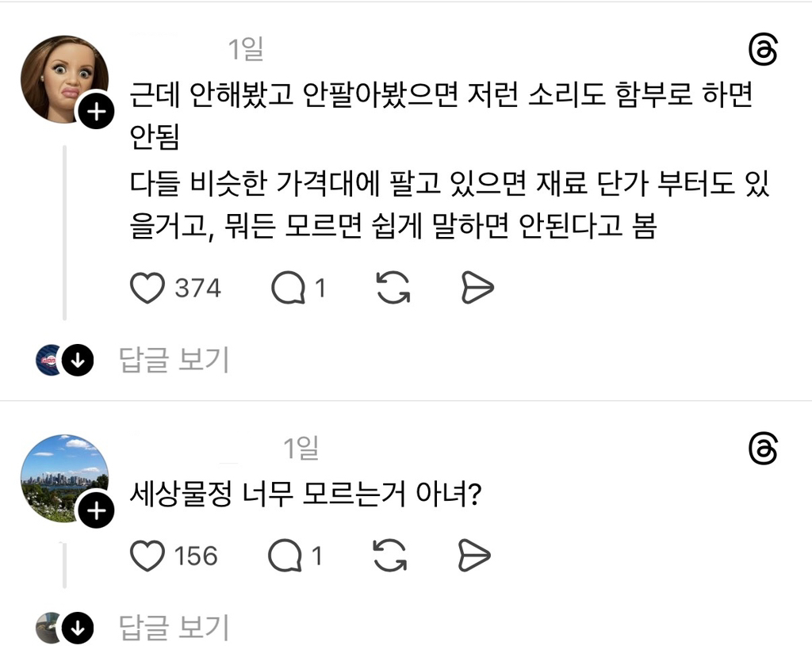Share the first comment via send icon
The height and width of the screenshot is (661, 812).
click(x=477, y=288)
